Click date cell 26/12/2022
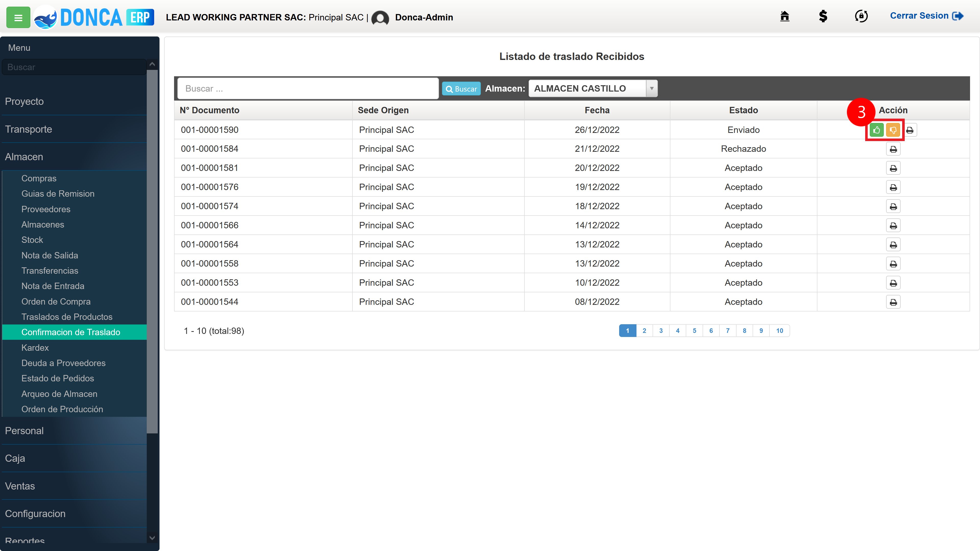This screenshot has width=980, height=551. tap(597, 130)
